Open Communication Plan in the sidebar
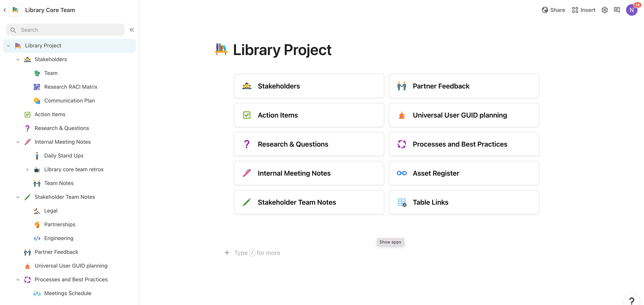 coord(69,101)
